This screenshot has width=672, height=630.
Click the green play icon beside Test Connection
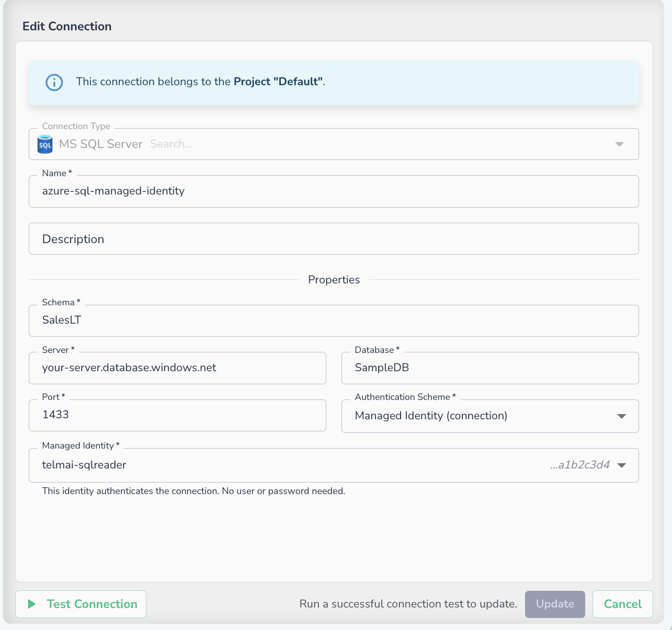(x=32, y=604)
